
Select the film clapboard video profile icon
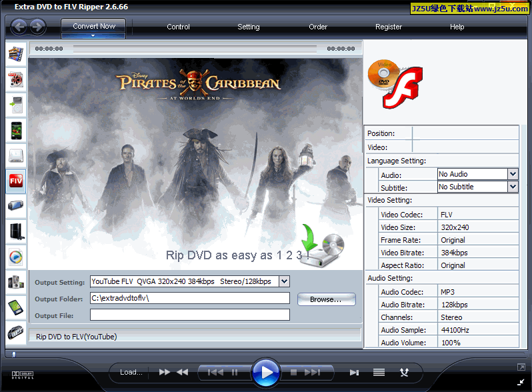point(15,54)
